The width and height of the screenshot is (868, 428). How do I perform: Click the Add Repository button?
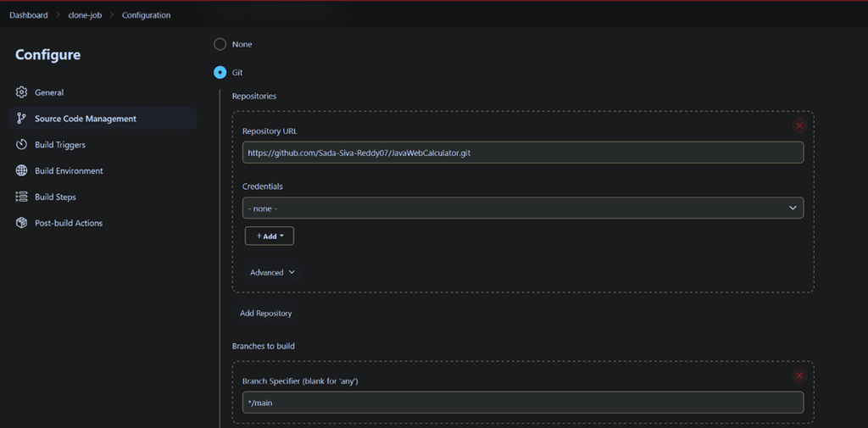265,313
